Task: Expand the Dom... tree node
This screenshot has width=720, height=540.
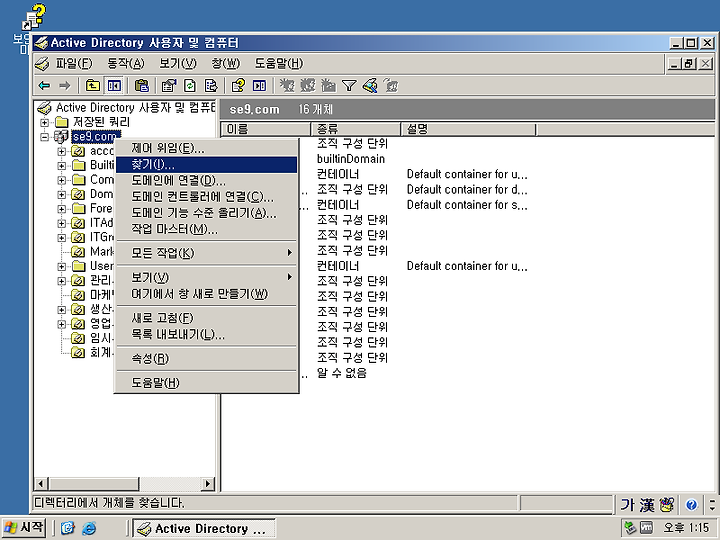Action: click(61, 195)
